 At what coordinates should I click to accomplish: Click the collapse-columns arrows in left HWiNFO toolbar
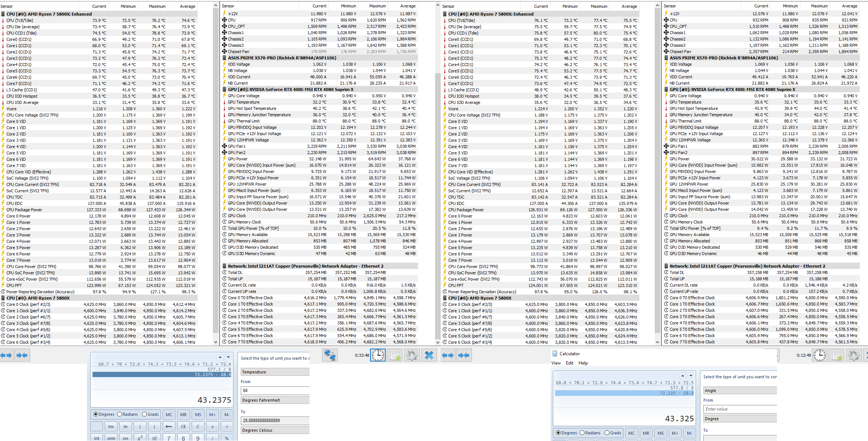click(x=22, y=355)
